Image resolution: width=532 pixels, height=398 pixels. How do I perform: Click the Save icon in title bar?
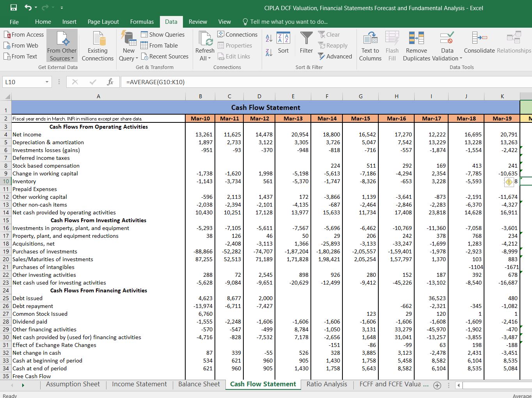pos(14,8)
